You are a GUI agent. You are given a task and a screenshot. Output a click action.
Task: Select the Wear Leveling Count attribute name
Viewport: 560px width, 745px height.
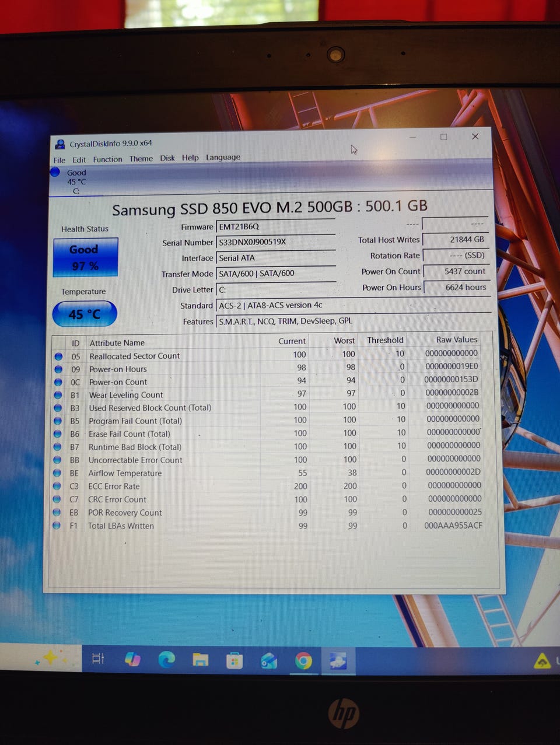[x=125, y=395]
